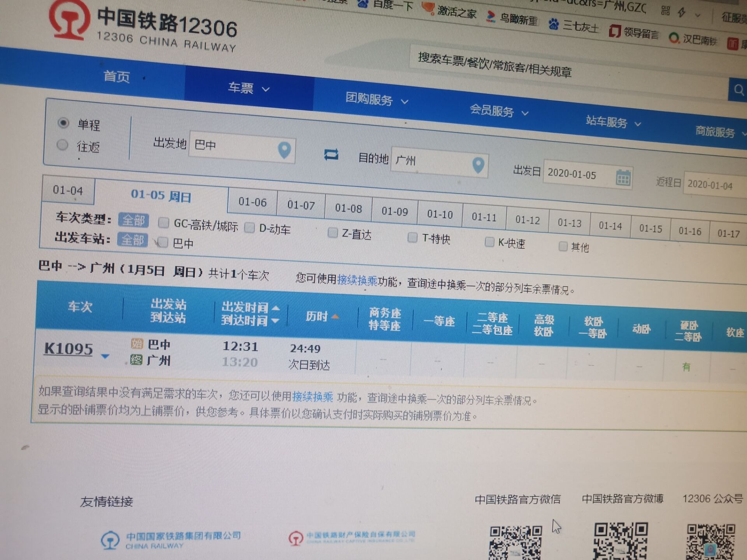Select the 往返 round-trip radio button
747x560 pixels.
pos(62,145)
